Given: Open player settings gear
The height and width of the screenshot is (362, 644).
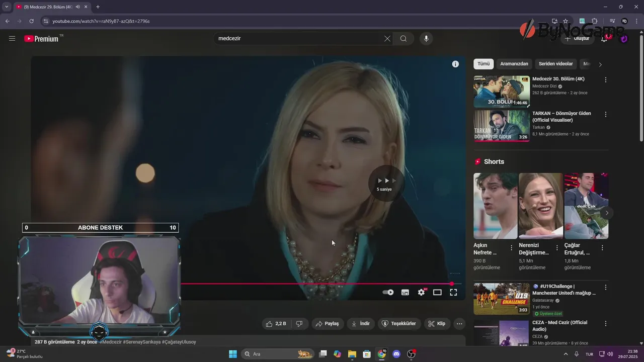Looking at the screenshot, I should (422, 292).
